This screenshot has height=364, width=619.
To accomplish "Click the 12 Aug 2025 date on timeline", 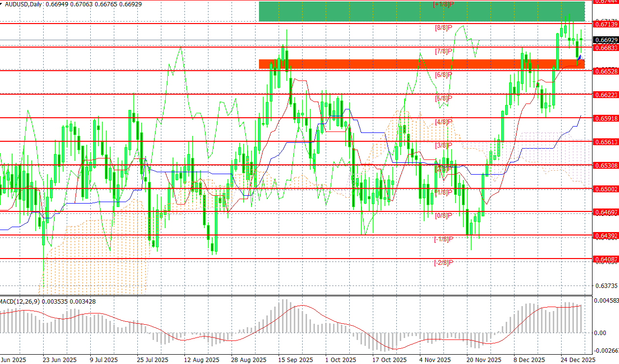I will tap(202, 360).
